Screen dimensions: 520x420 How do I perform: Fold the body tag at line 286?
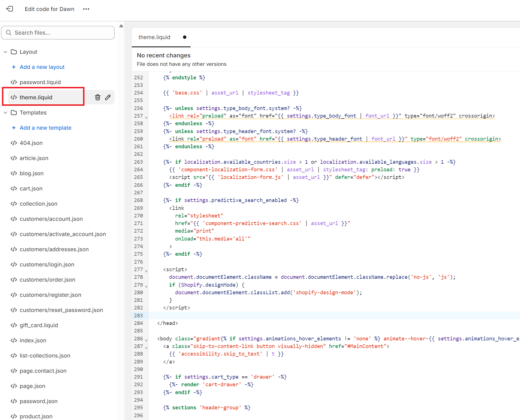(146, 340)
